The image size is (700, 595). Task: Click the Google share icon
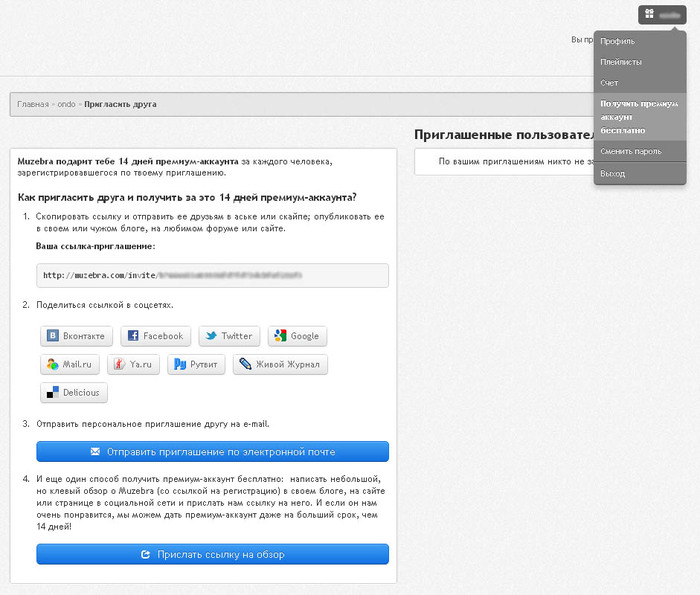coord(280,336)
